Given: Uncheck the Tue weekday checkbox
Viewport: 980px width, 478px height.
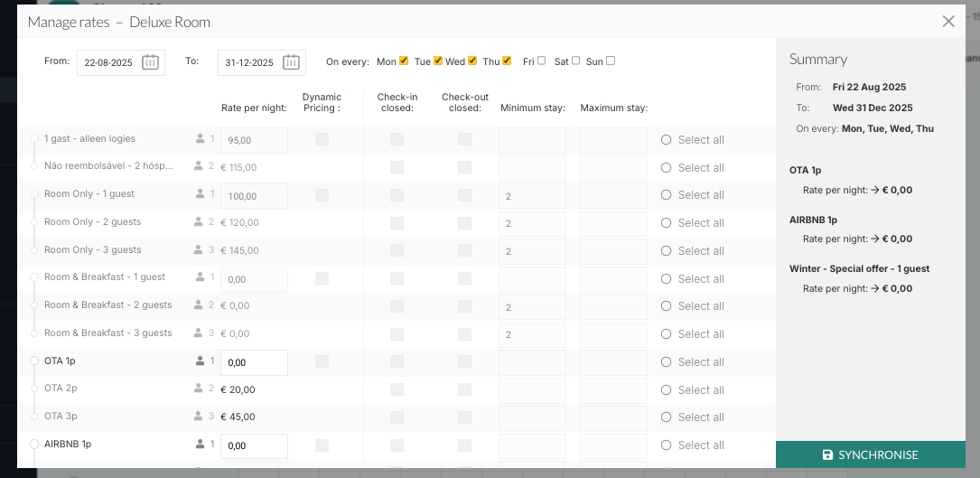Looking at the screenshot, I should (x=438, y=61).
